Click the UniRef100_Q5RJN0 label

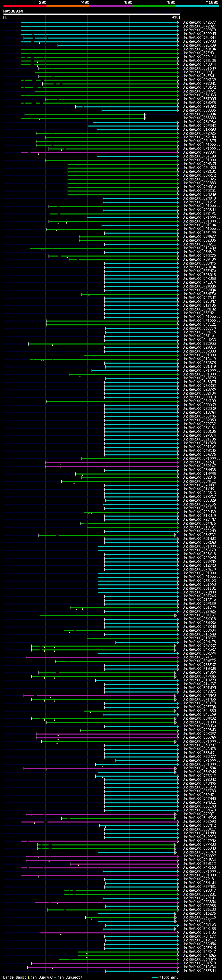[x=199, y=137]
